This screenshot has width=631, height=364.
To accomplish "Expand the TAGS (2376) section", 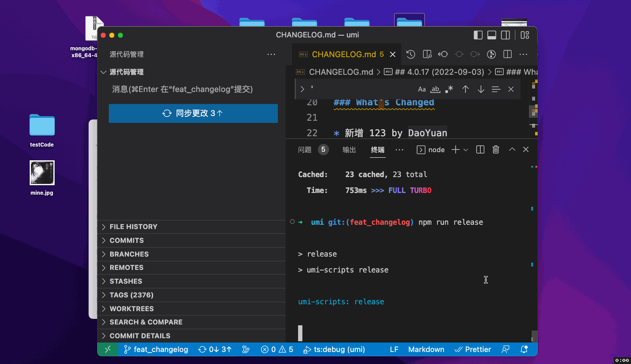I will pyautogui.click(x=191, y=295).
